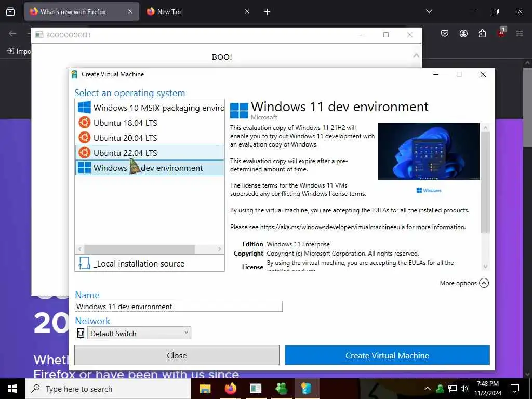Open the Firefox extensions puzzle icon
532x399 pixels.
(x=482, y=33)
